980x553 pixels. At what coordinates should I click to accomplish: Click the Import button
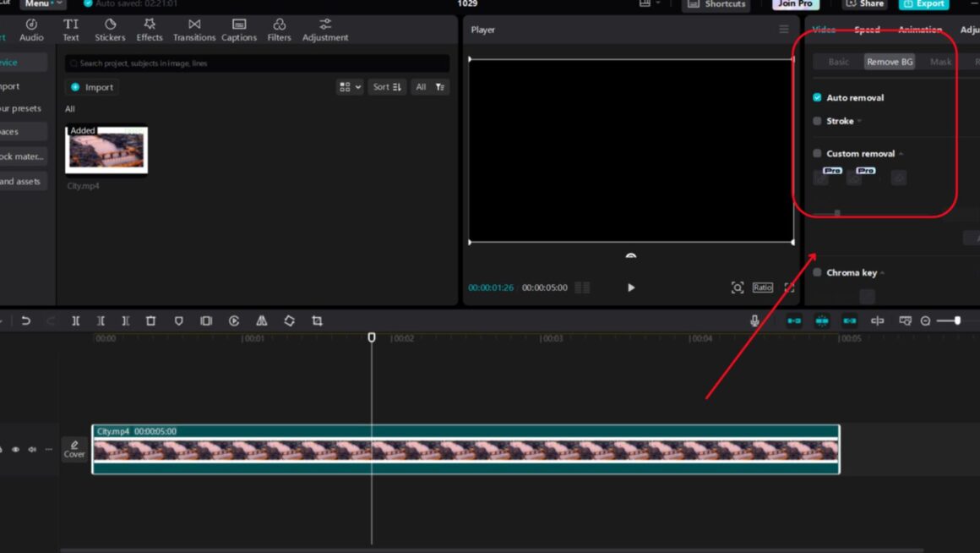pyautogui.click(x=92, y=87)
